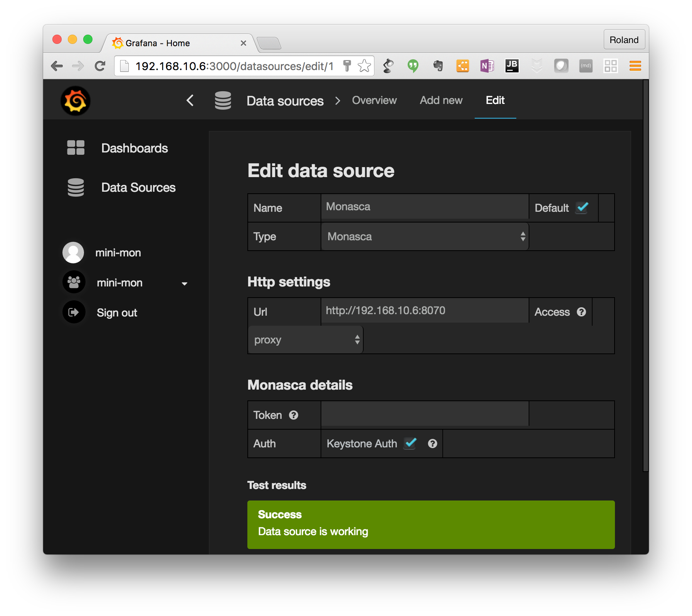Toggle the Default checkbox
This screenshot has width=692, height=616.
[x=582, y=208]
